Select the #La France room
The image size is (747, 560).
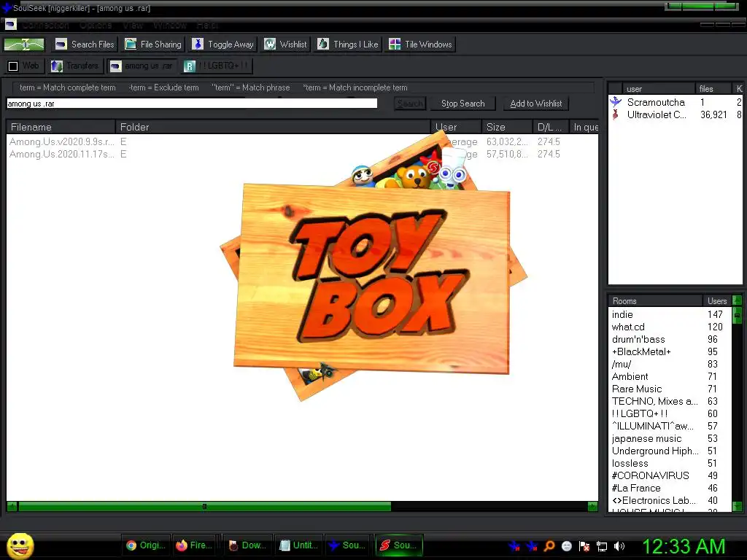pyautogui.click(x=670, y=488)
